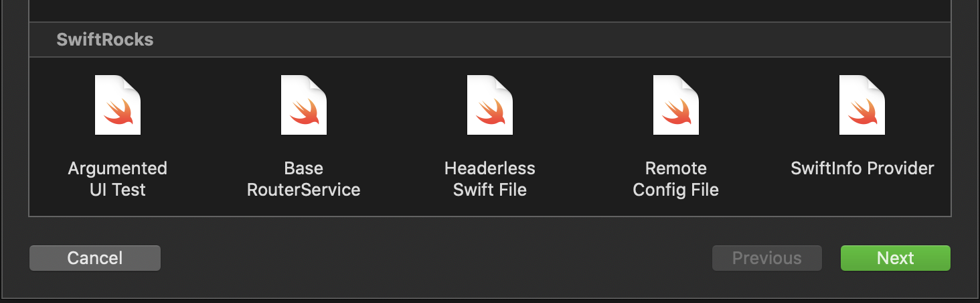
Task: Click the Swift bird logo on Headerless Swift File
Action: [x=490, y=112]
